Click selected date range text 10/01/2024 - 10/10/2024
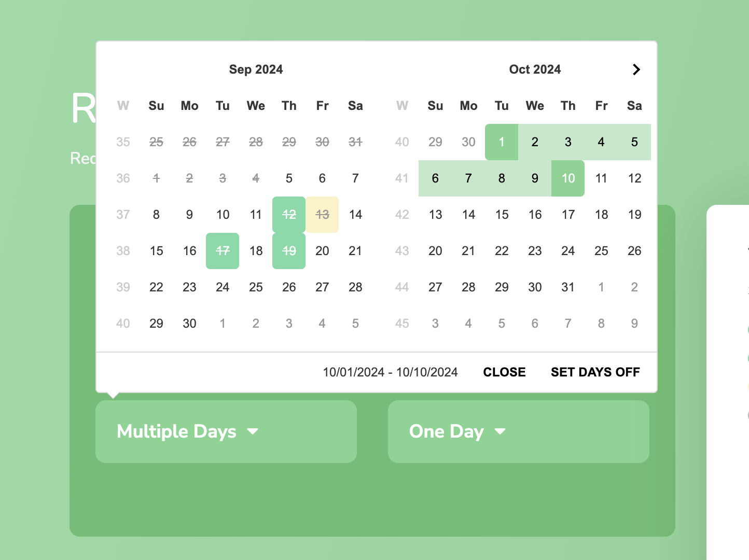Viewport: 749px width, 560px height. pyautogui.click(x=390, y=372)
